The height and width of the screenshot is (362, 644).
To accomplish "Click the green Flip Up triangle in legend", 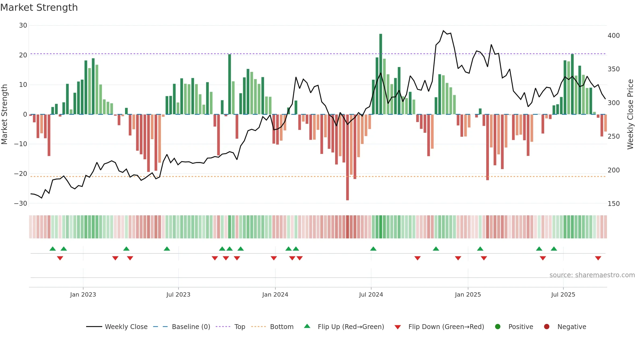I will point(307,326).
